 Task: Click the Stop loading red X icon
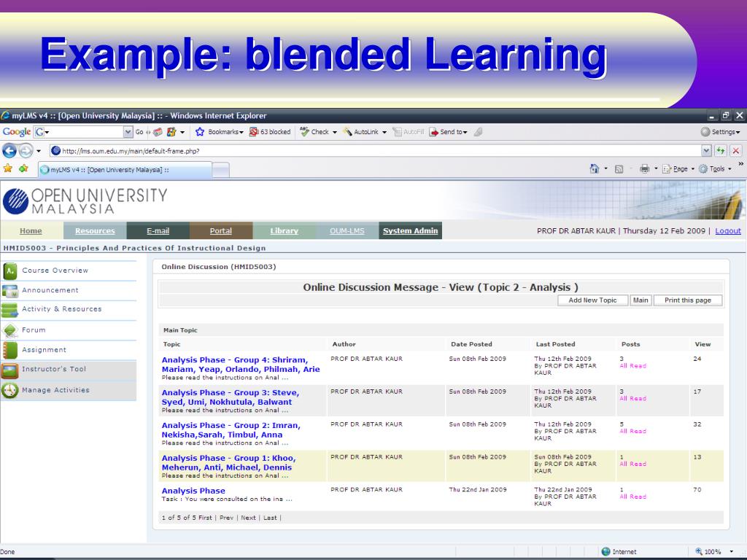pos(736,151)
